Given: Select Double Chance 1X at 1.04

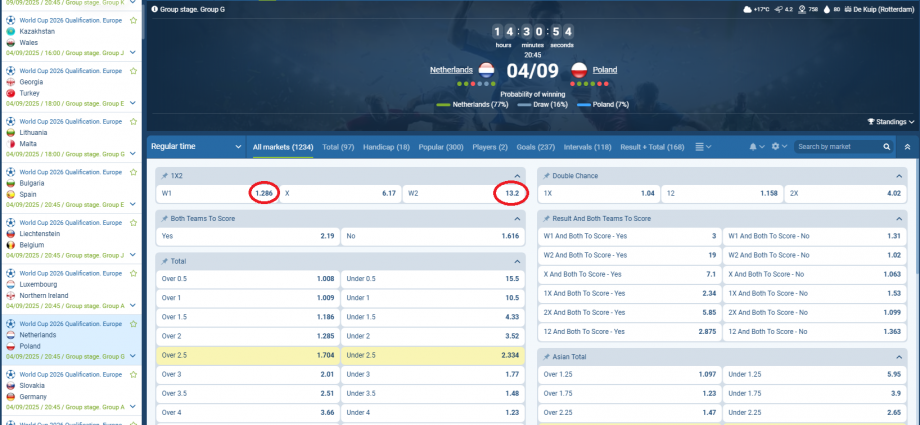Looking at the screenshot, I should [x=599, y=193].
